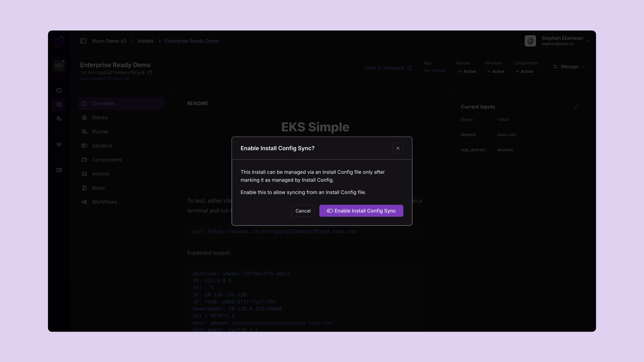Open View in Temporal link
The image size is (644, 362).
(388, 68)
